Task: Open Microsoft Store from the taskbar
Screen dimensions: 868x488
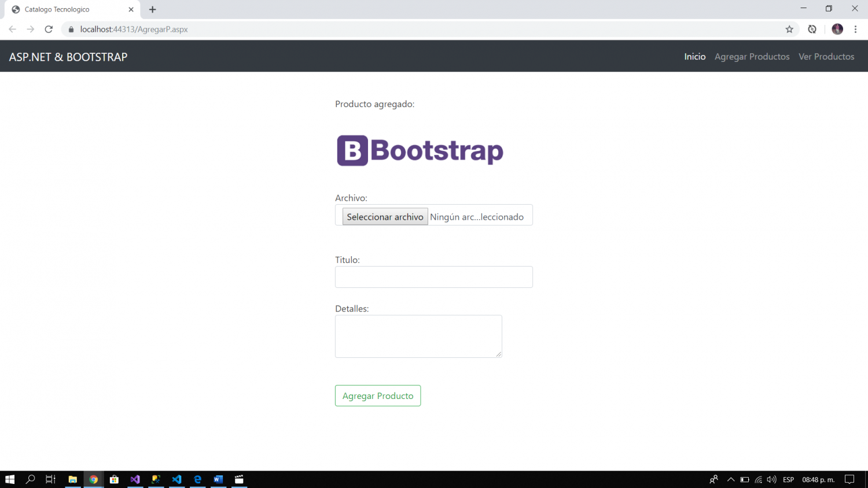Action: (115, 479)
